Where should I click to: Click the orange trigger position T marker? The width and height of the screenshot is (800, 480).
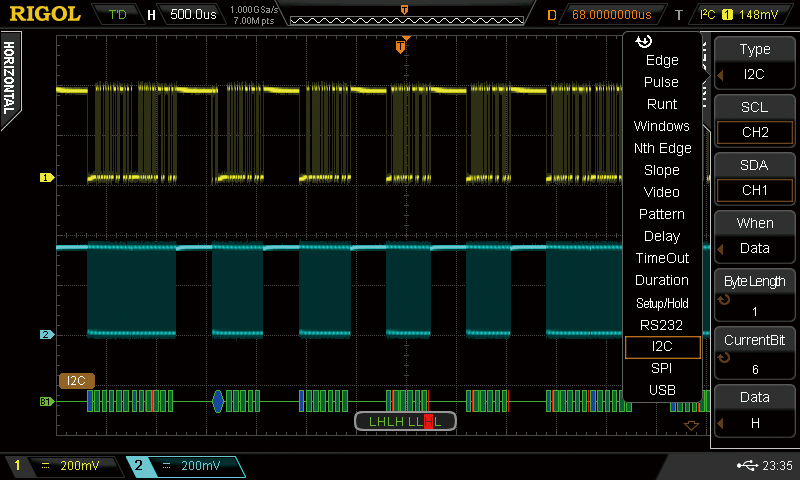pos(401,47)
